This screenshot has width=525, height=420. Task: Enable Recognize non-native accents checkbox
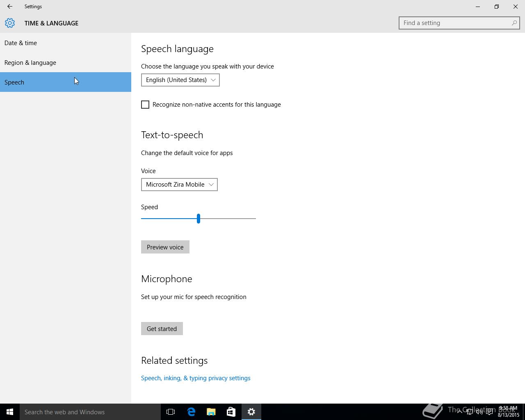click(x=145, y=105)
